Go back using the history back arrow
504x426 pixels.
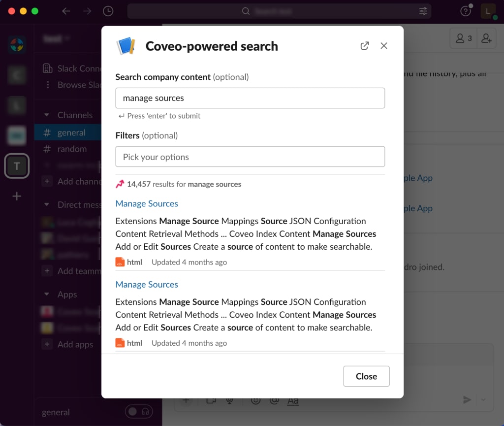66,11
